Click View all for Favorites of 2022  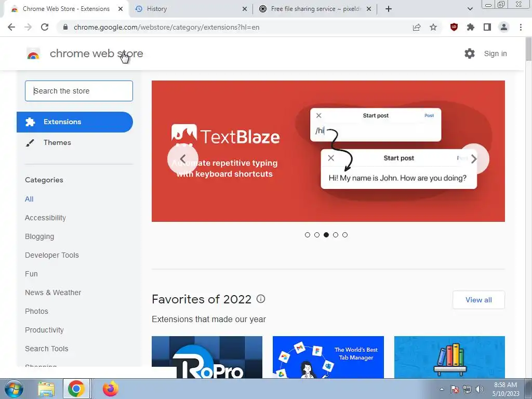tap(478, 300)
